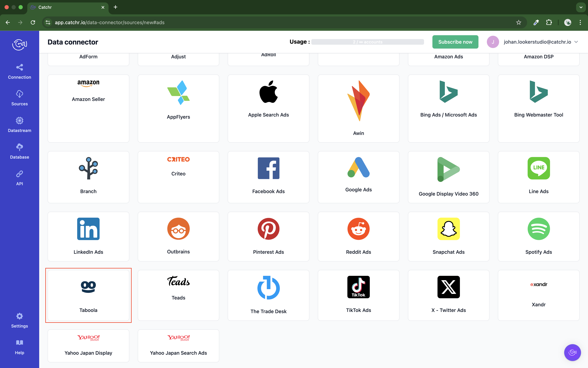This screenshot has width=588, height=368.
Task: Choose the Google Ads logo
Action: [358, 167]
